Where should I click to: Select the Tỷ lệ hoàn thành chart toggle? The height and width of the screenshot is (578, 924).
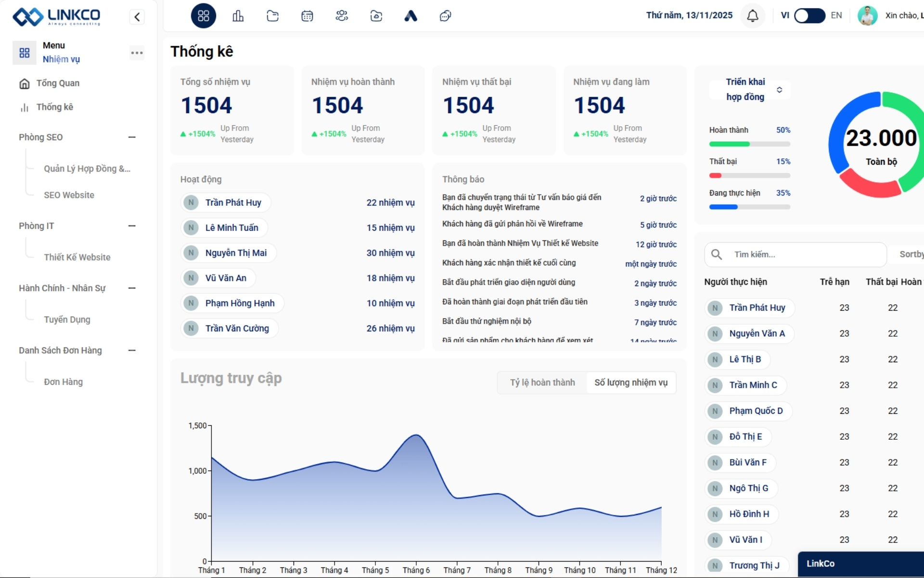click(542, 382)
